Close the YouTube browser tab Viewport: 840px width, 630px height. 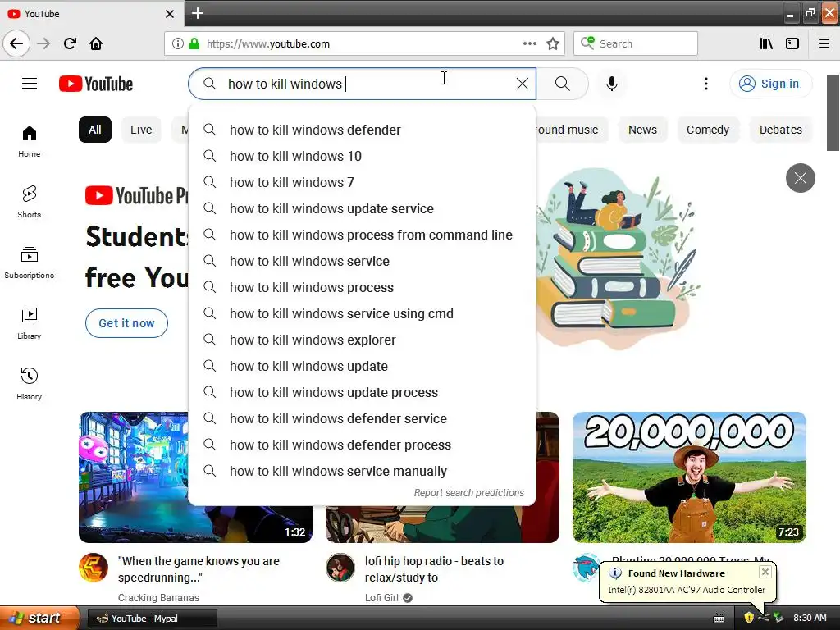pos(169,14)
